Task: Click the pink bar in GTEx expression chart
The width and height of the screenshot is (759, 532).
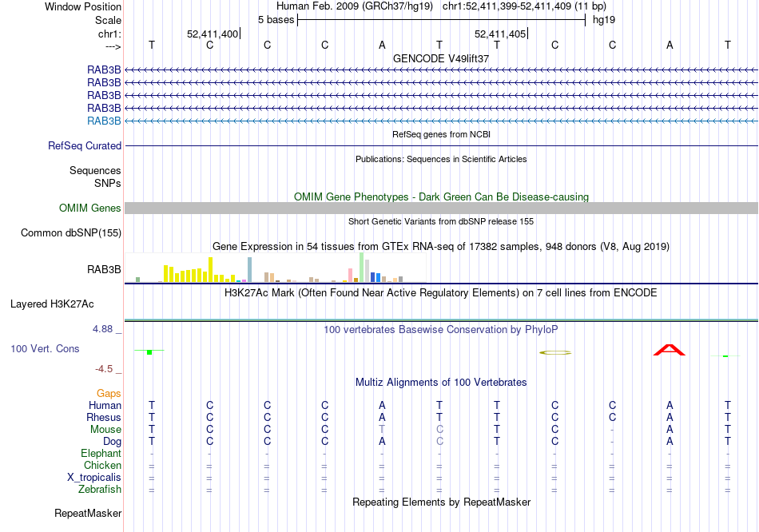Action: [x=351, y=275]
